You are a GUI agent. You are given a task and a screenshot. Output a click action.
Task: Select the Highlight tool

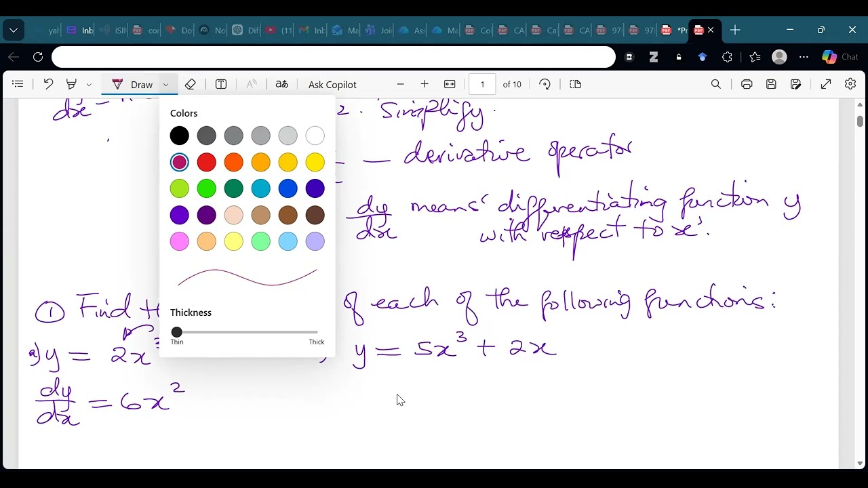coord(71,84)
